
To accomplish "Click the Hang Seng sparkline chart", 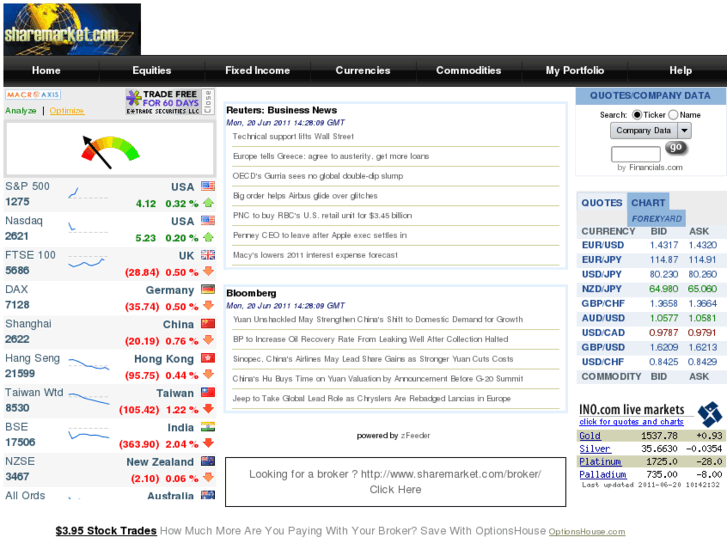I will tap(89, 364).
